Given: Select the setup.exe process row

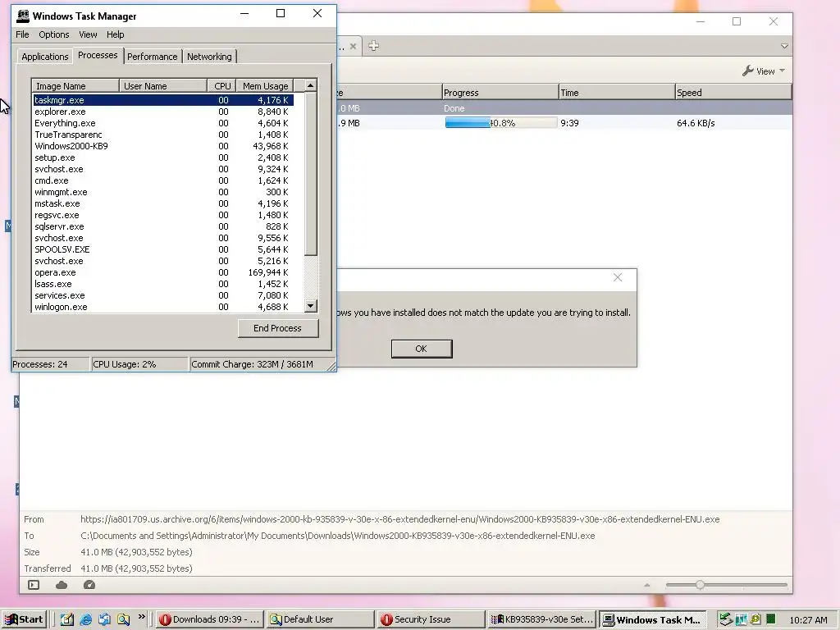Looking at the screenshot, I should point(163,157).
